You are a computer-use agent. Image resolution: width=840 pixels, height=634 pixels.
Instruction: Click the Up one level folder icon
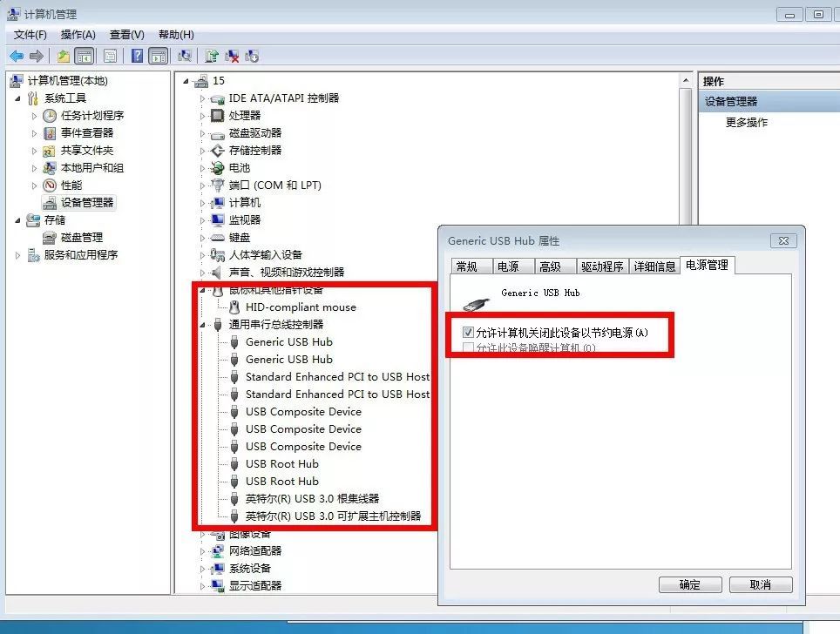[64, 56]
